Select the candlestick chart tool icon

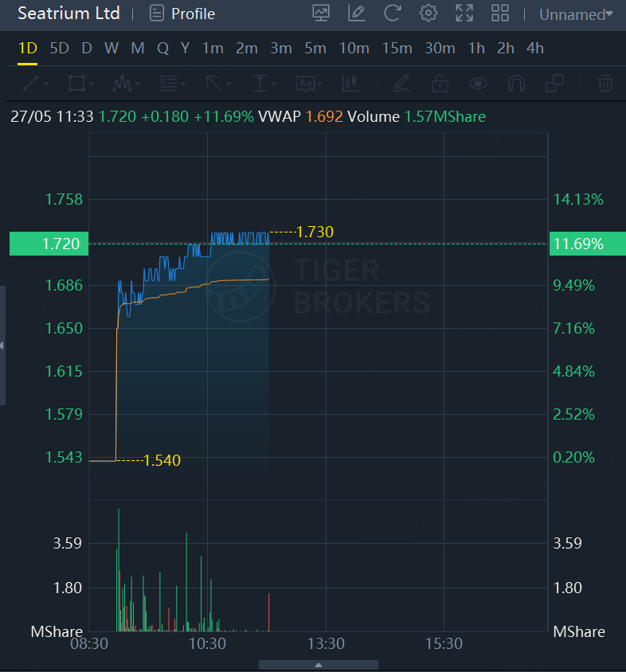[350, 83]
